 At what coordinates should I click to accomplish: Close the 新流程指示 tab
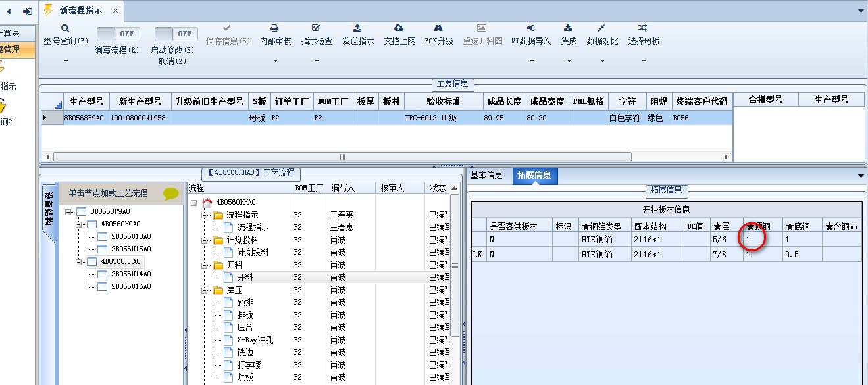(115, 11)
